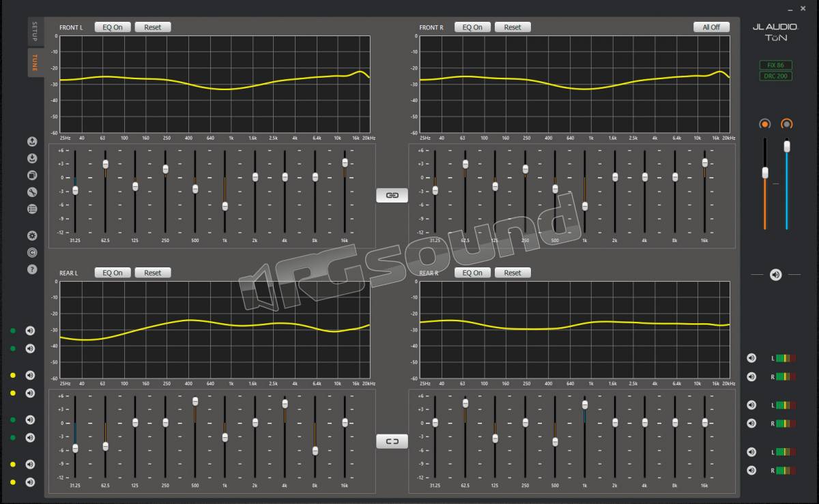Viewport: 819px width, 504px height.
Task: Select the TUNE tab
Action: coord(35,63)
